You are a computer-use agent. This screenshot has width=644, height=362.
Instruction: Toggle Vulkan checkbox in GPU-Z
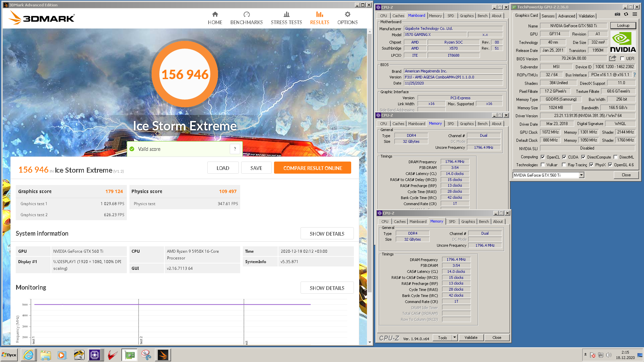pyautogui.click(x=543, y=165)
